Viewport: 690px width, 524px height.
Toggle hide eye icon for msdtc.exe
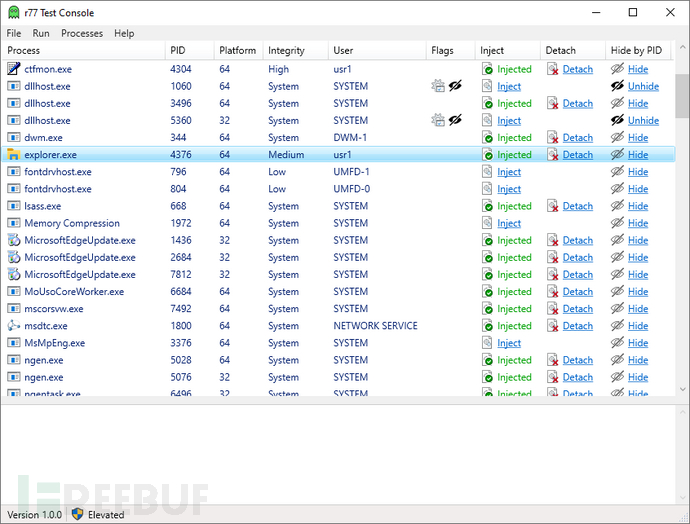click(617, 326)
